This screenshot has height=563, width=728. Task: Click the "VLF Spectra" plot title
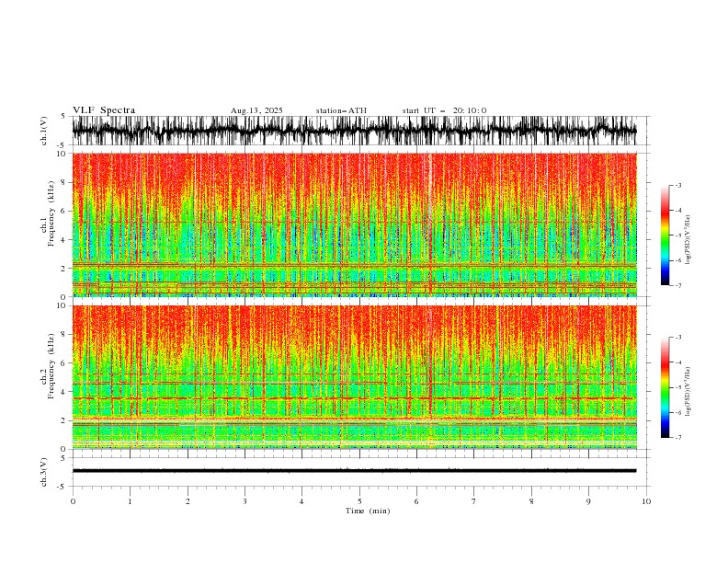tap(104, 110)
